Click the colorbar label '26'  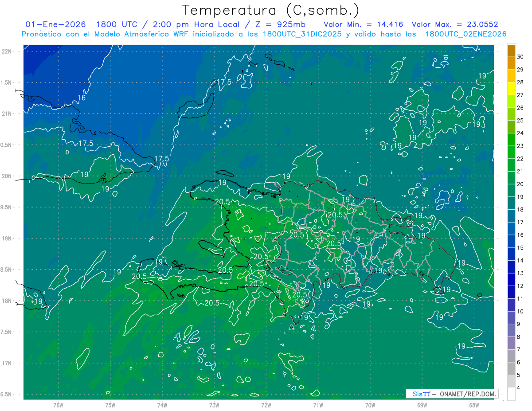(x=520, y=108)
